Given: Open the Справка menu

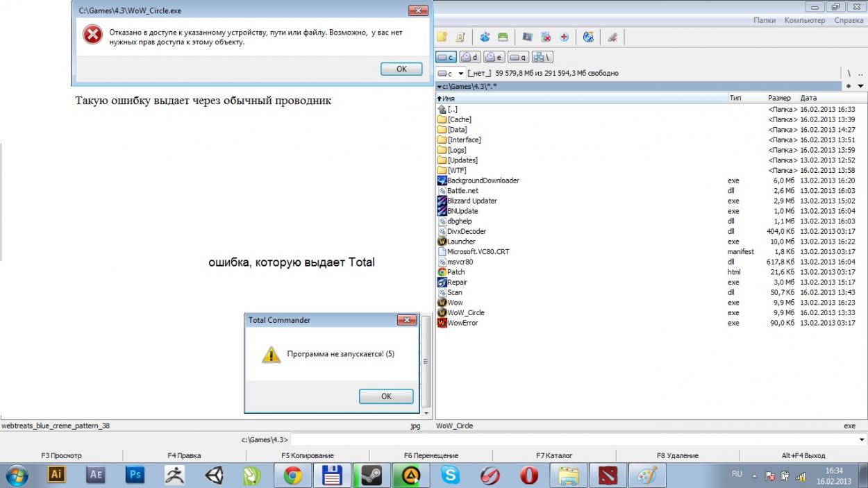Looking at the screenshot, I should click(x=849, y=20).
